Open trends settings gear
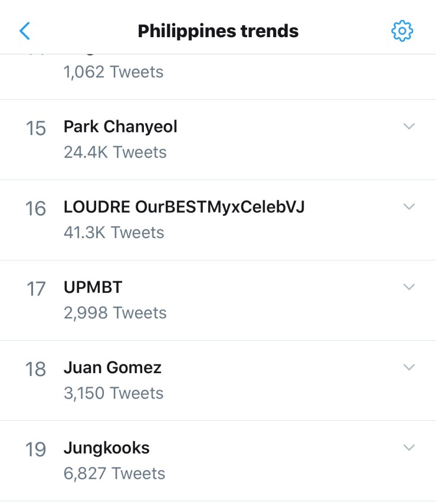 tap(402, 31)
